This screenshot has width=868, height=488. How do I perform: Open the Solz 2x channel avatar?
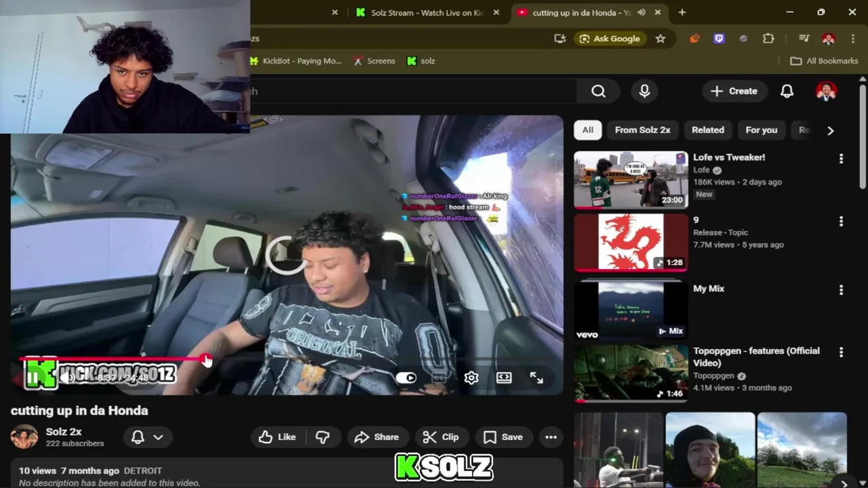24,437
